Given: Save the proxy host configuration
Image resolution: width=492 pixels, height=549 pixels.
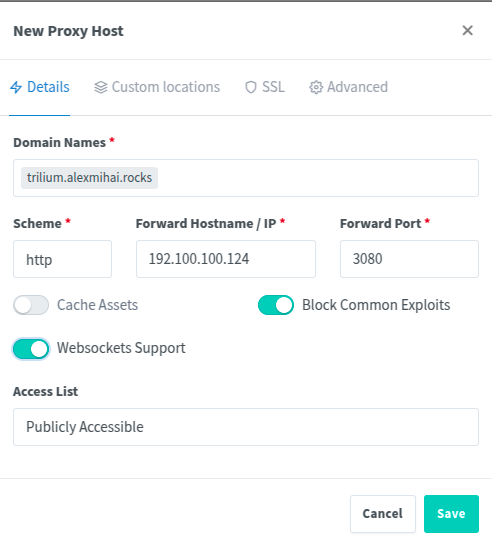Looking at the screenshot, I should tap(451, 514).
